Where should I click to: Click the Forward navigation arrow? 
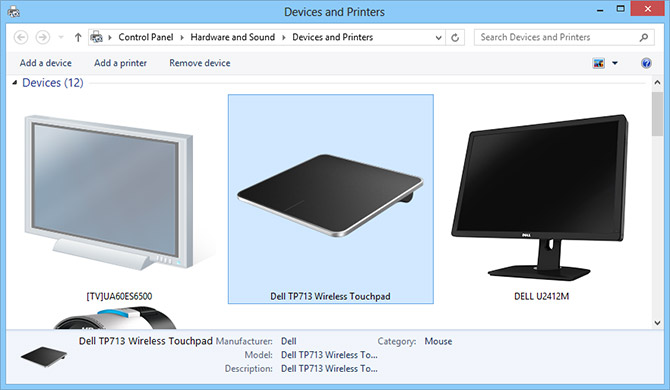tap(42, 38)
